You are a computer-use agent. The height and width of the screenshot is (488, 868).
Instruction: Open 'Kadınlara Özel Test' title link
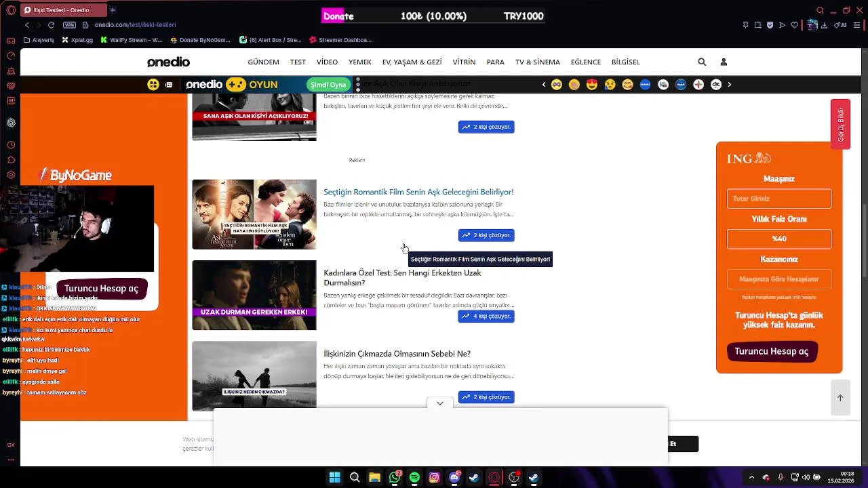point(402,277)
